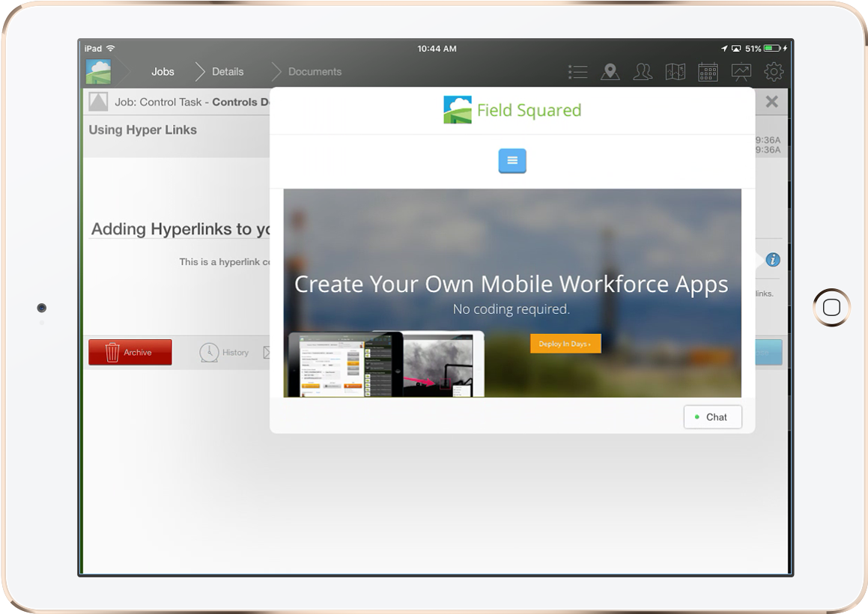Click the device screenshots thumbnail in banner
The image size is (868, 614).
pos(386,364)
